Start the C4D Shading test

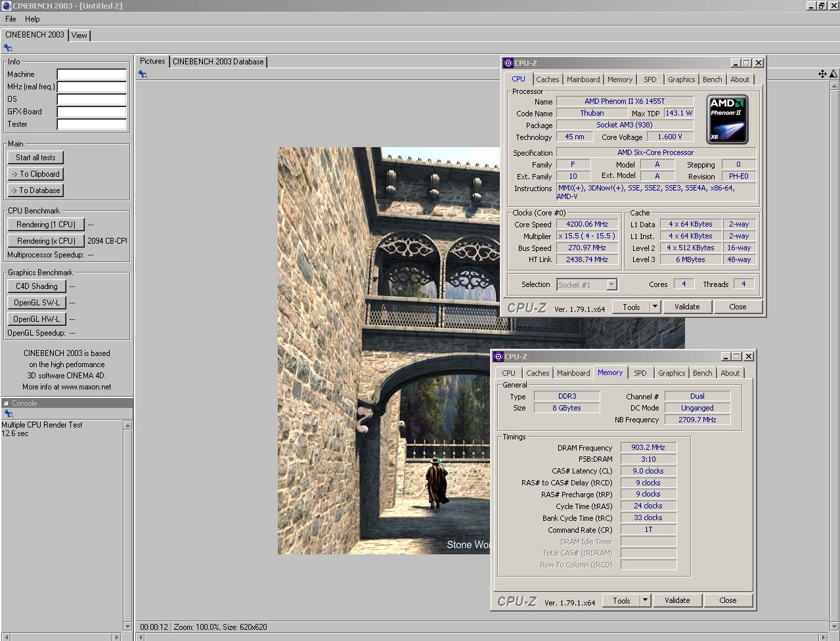(37, 286)
